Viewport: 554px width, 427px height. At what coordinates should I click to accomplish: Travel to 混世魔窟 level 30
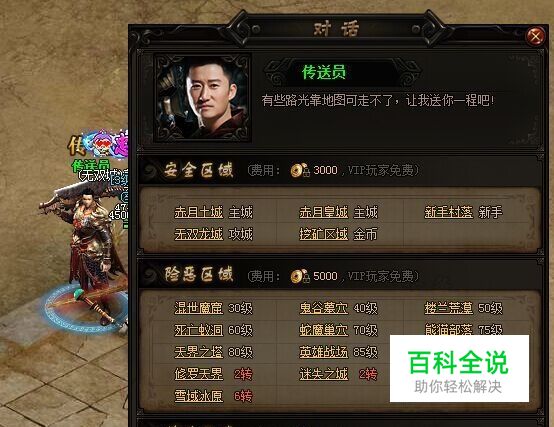click(x=199, y=308)
